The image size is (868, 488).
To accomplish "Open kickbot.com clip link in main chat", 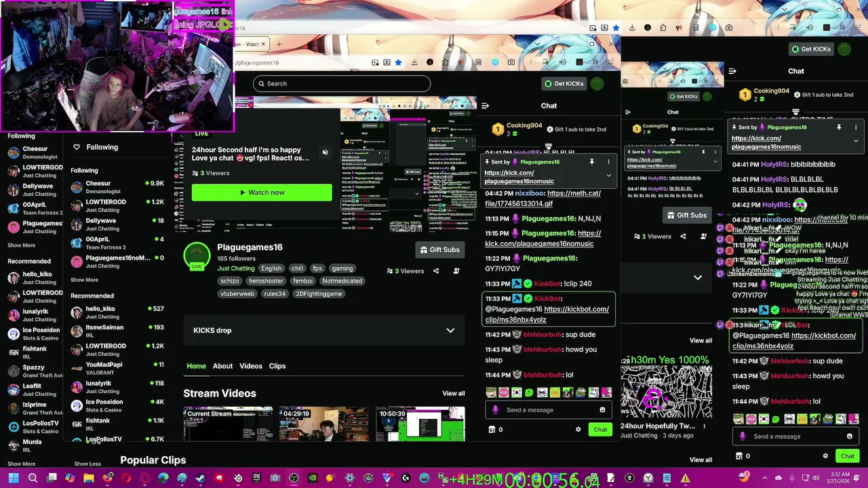I will coord(547,314).
